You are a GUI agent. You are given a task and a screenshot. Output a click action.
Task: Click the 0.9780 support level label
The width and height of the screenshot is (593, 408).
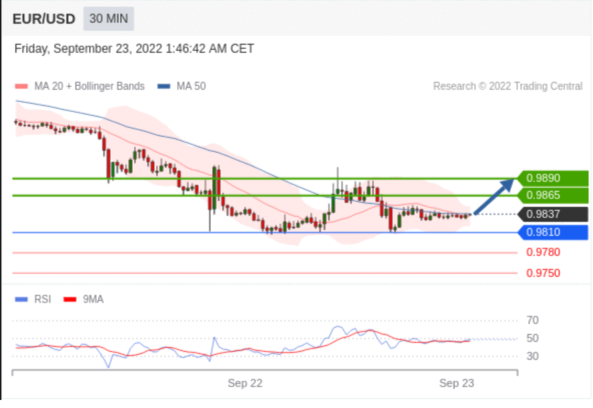pos(543,252)
